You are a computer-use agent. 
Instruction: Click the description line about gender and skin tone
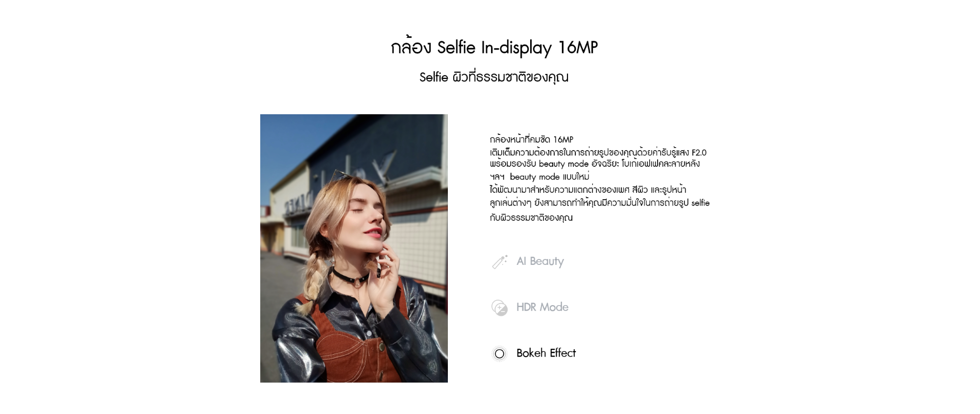(x=588, y=189)
